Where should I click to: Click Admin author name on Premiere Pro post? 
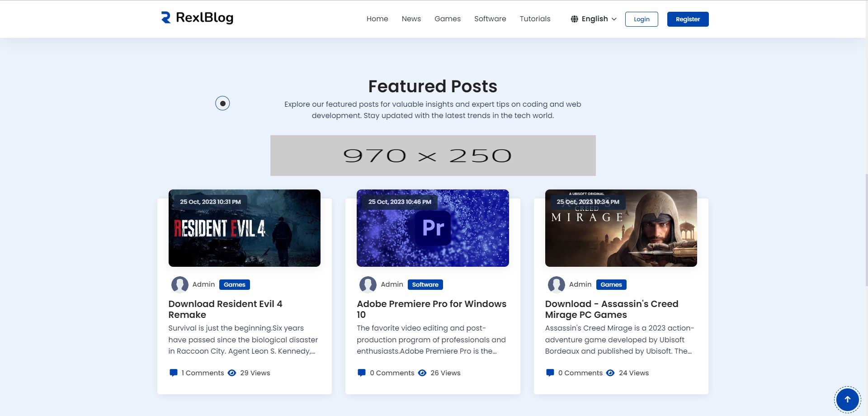pos(392,284)
